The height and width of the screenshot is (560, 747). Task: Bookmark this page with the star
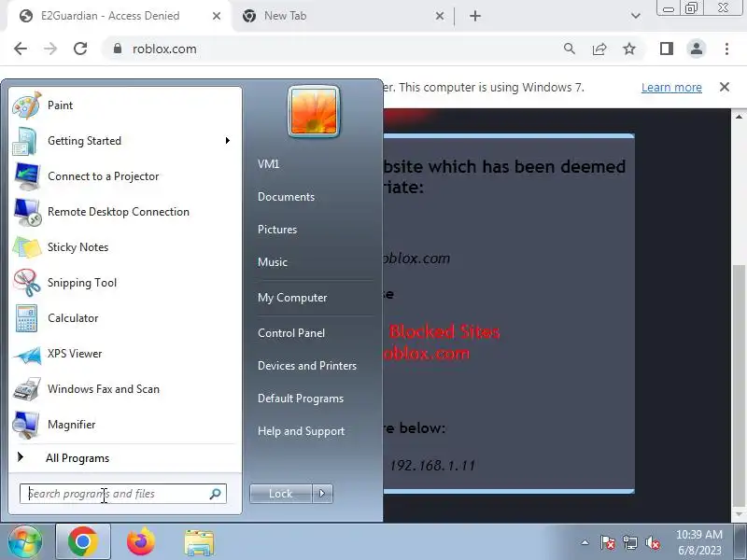pos(629,49)
